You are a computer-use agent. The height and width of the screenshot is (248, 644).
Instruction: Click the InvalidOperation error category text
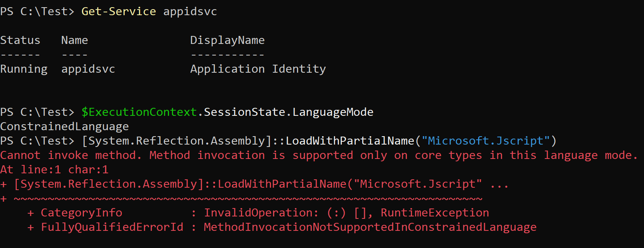[x=261, y=213]
